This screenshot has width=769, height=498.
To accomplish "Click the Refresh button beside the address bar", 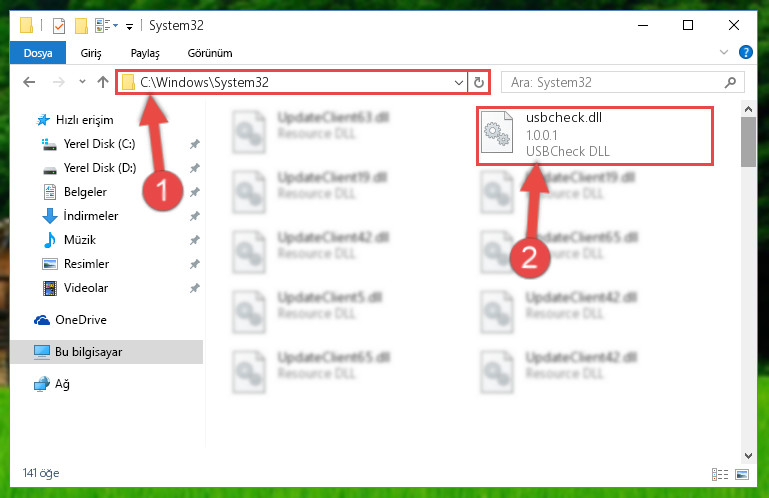I will [479, 82].
